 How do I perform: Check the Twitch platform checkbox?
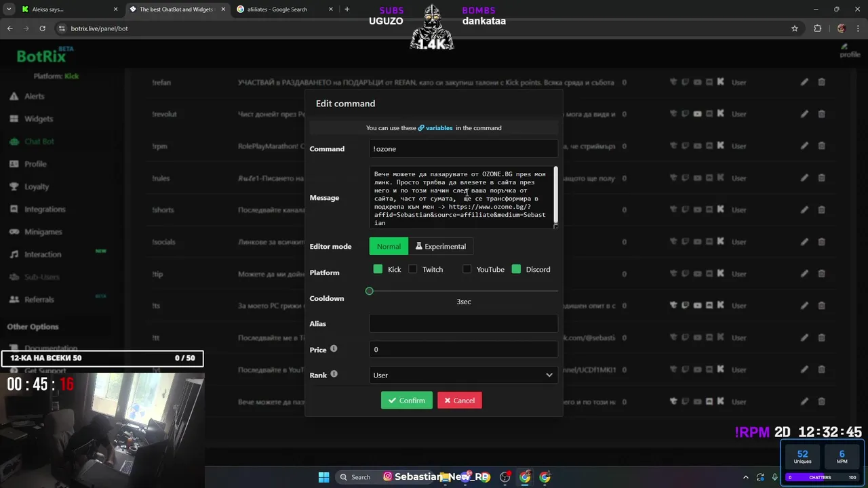point(412,269)
